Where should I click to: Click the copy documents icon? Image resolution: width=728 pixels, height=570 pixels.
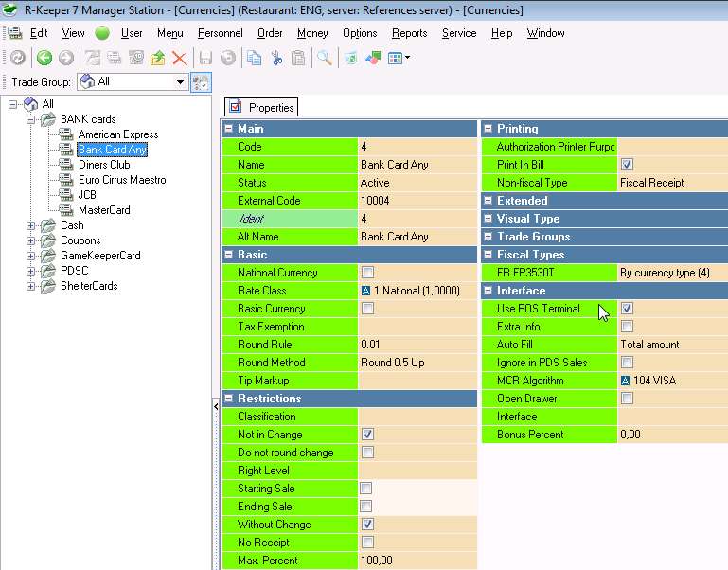(254, 58)
